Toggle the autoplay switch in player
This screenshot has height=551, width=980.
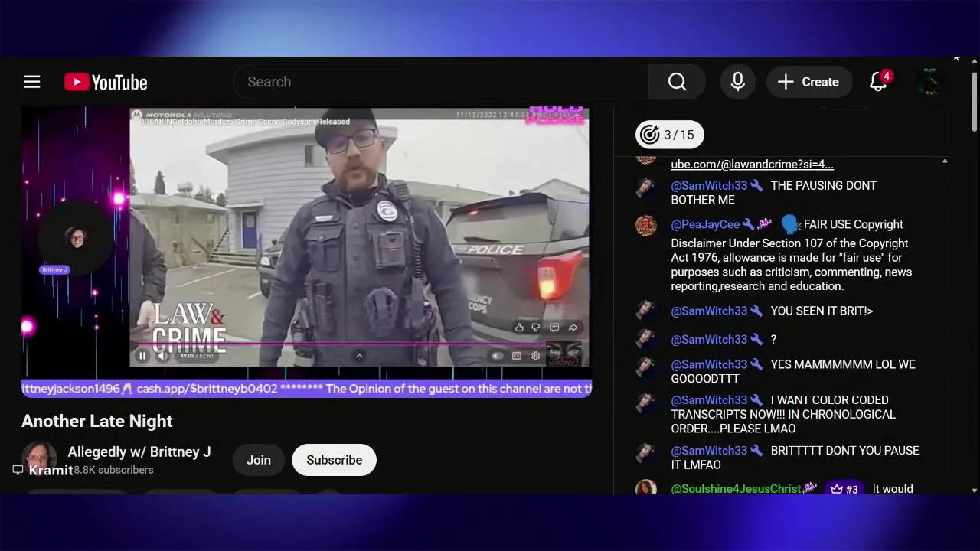tap(498, 356)
